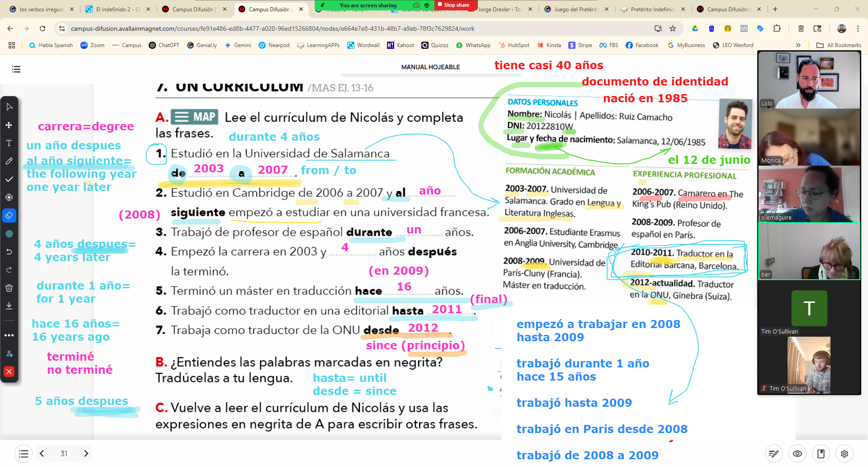Screen dimensions: 868x467
Task: Open new browser tab plus button
Action: (x=775, y=9)
